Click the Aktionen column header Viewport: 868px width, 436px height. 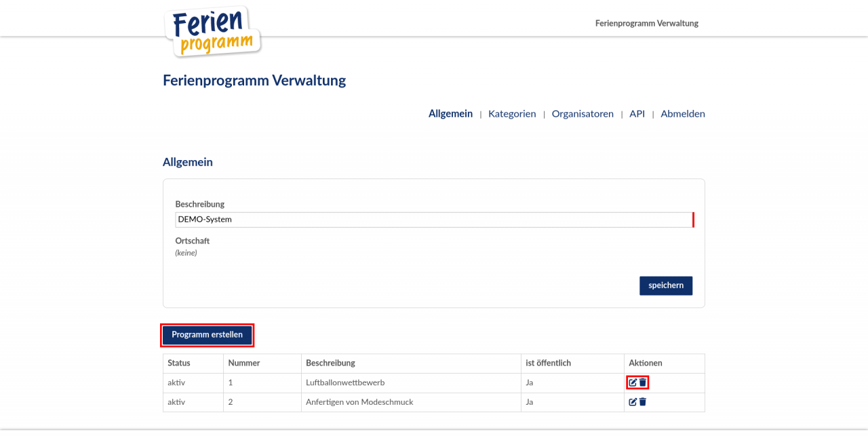(665, 363)
